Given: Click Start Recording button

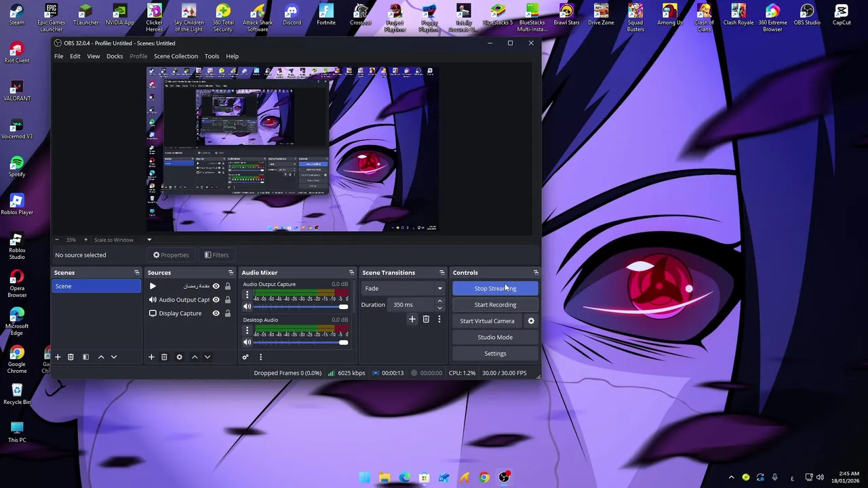Looking at the screenshot, I should click(495, 304).
